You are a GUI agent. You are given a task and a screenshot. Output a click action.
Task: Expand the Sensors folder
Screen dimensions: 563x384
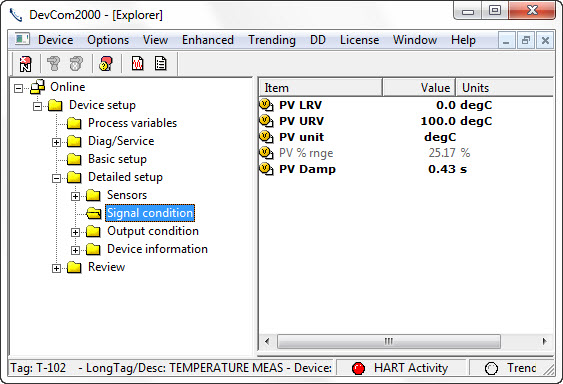coord(75,196)
